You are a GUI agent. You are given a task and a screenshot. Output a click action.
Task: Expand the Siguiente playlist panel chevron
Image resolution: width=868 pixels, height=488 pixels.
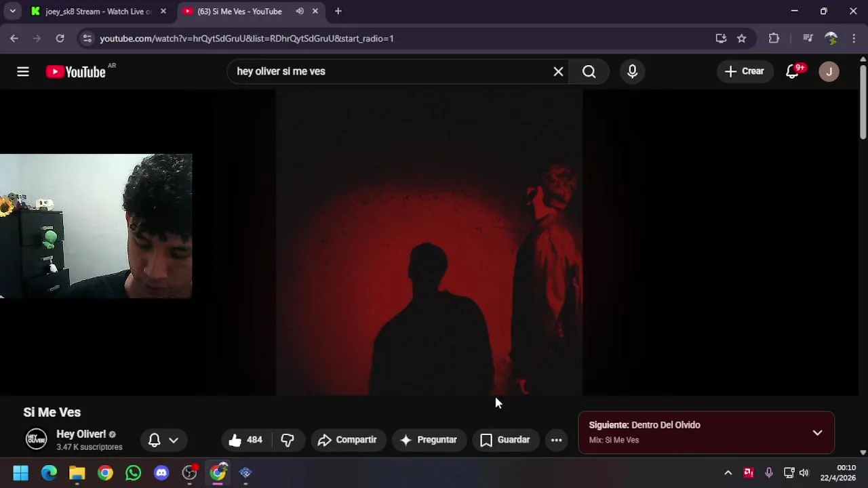(817, 432)
